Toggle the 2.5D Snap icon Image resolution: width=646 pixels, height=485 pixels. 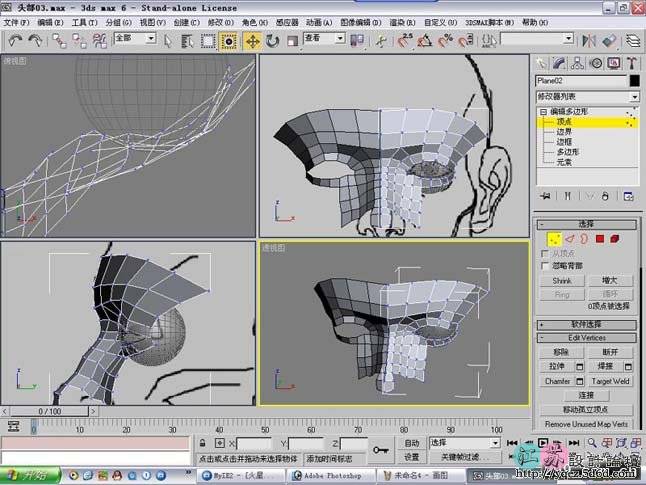pos(405,40)
